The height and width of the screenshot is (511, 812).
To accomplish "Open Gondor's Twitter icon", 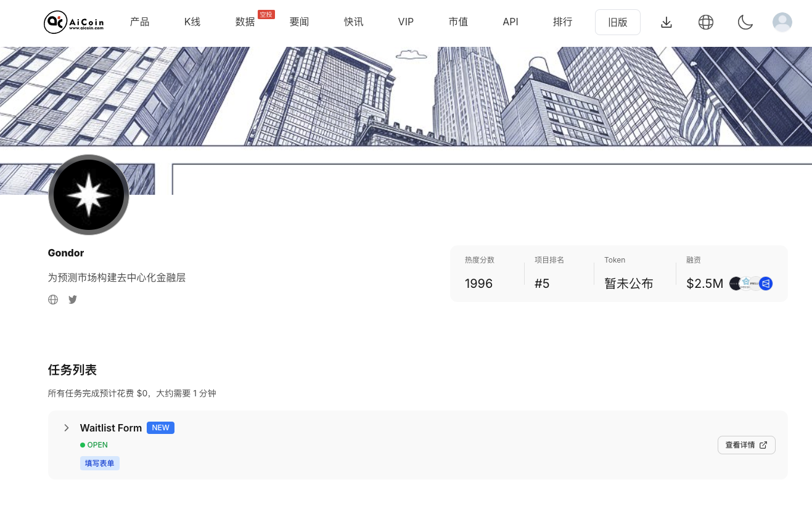I will click(x=72, y=300).
